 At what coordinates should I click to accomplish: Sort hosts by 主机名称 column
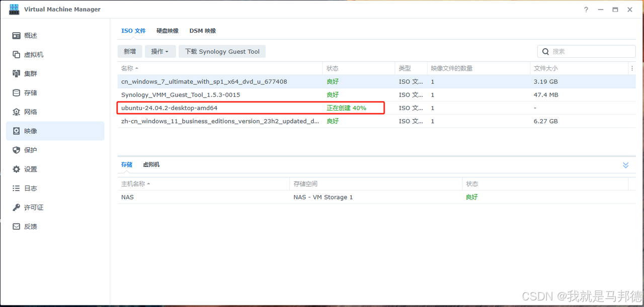point(204,184)
